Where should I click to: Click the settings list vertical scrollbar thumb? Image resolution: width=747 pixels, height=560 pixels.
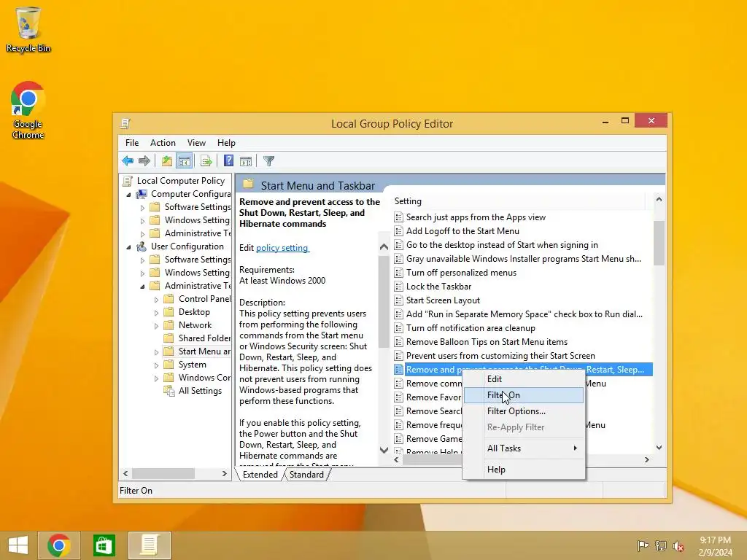pyautogui.click(x=659, y=243)
